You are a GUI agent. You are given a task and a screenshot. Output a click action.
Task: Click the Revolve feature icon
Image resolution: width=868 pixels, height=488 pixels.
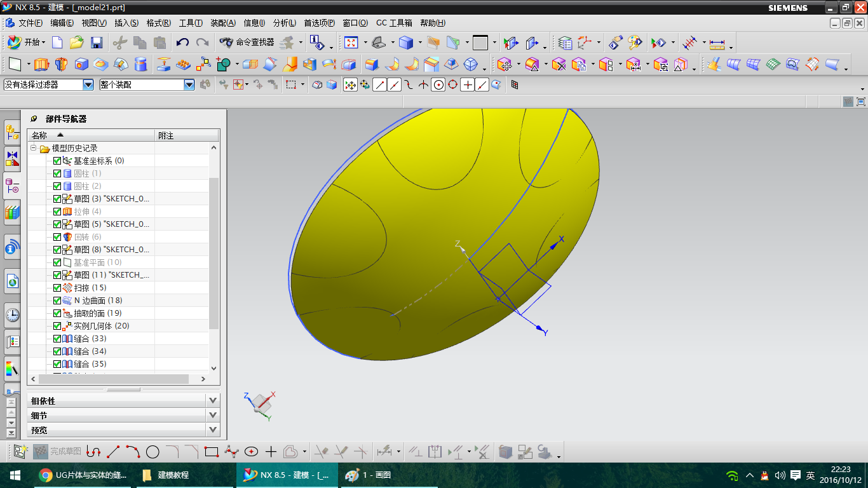point(61,64)
